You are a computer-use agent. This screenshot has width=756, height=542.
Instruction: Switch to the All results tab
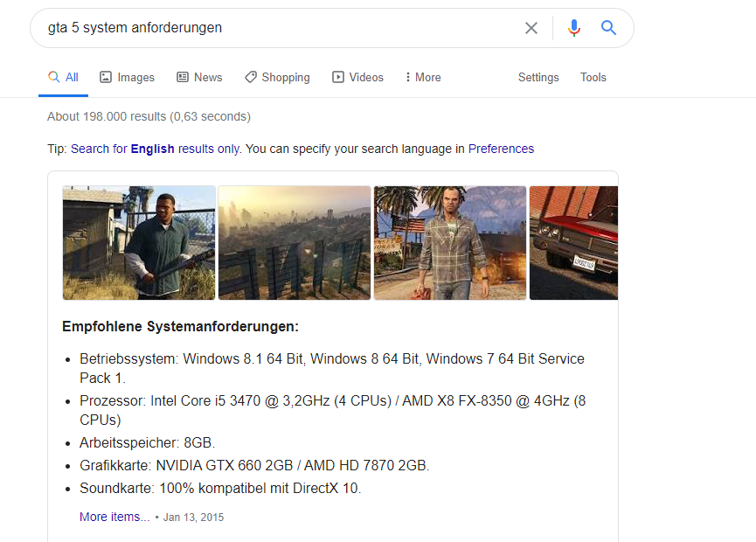click(x=63, y=77)
